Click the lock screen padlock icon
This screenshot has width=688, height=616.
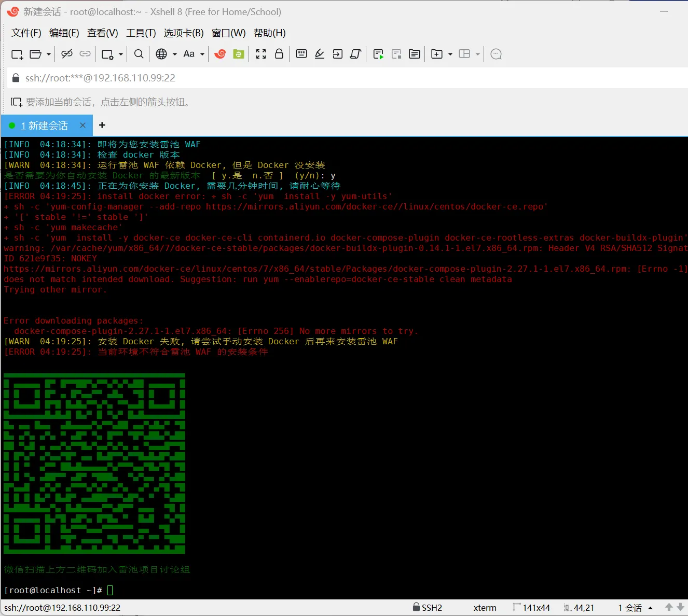(279, 54)
